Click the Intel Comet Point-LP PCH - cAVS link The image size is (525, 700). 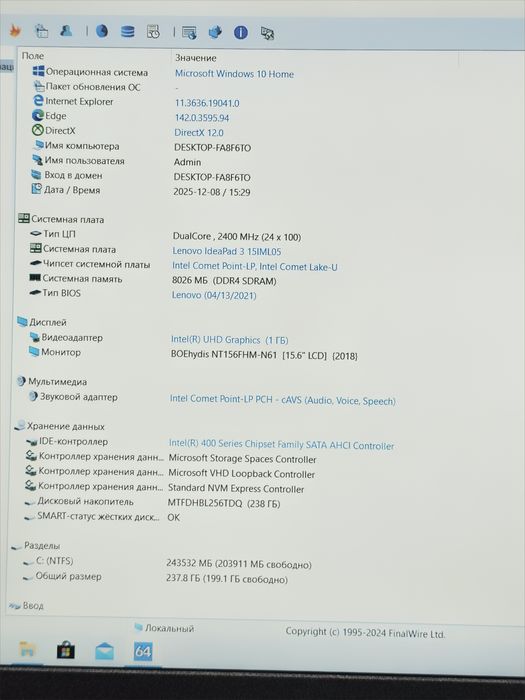(283, 400)
